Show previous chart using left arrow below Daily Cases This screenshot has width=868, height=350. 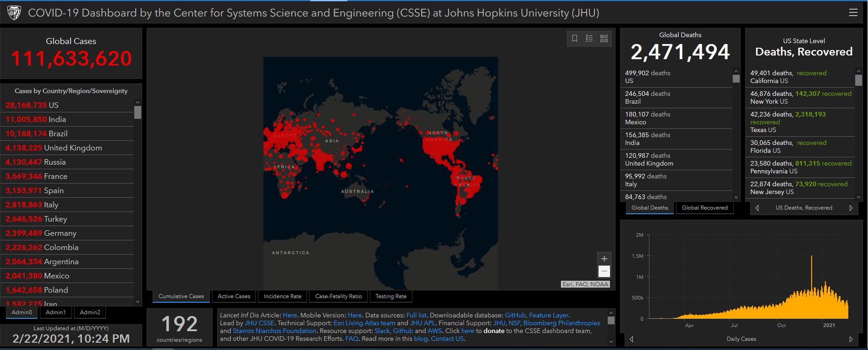[x=632, y=339]
